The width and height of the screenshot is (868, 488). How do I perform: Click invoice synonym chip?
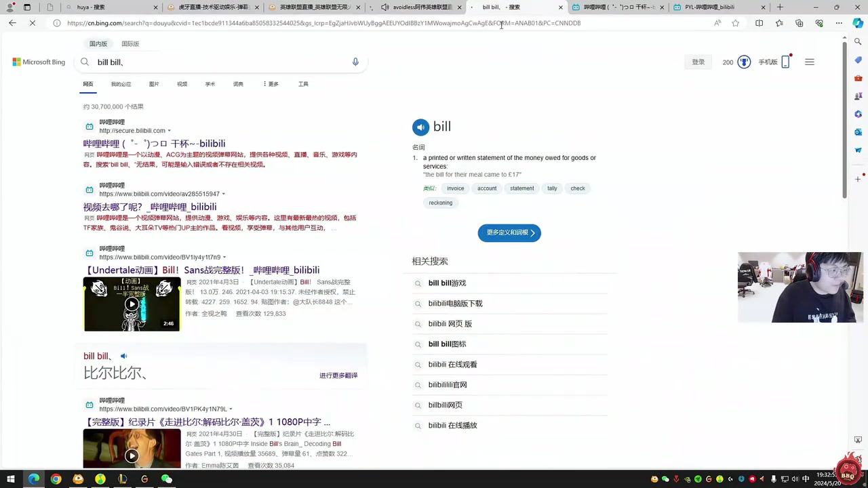[x=456, y=188]
